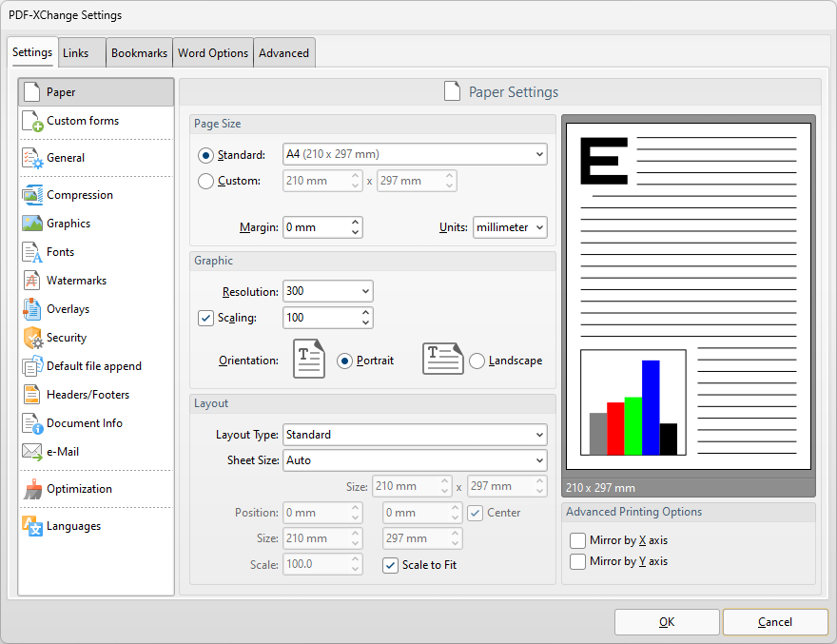This screenshot has height=644, width=837.
Task: Click the 'Graphic' group heading
Action: pos(213,262)
